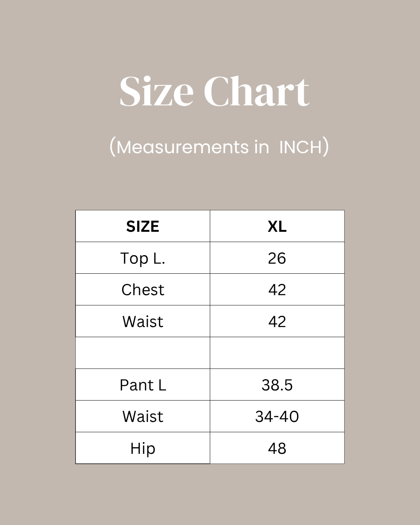Click the Top L. row label
The width and height of the screenshot is (420, 525).
[x=143, y=258]
